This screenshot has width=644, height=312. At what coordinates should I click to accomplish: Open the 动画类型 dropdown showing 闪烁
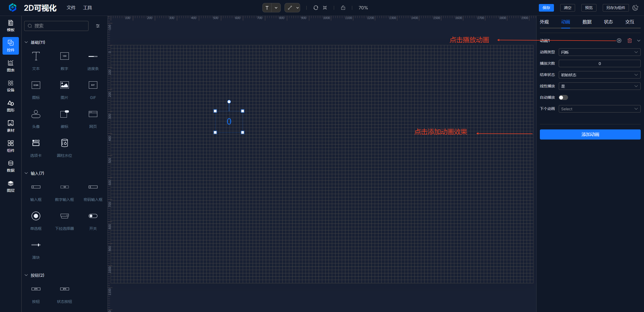pos(599,52)
